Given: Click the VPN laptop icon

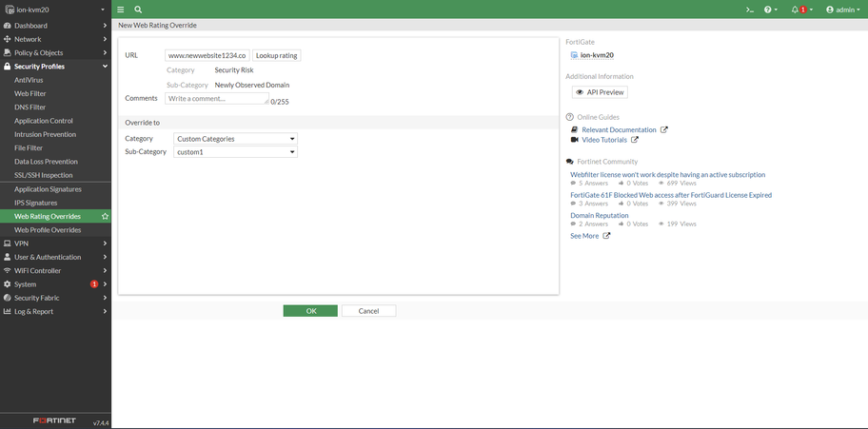Looking at the screenshot, I should point(8,244).
